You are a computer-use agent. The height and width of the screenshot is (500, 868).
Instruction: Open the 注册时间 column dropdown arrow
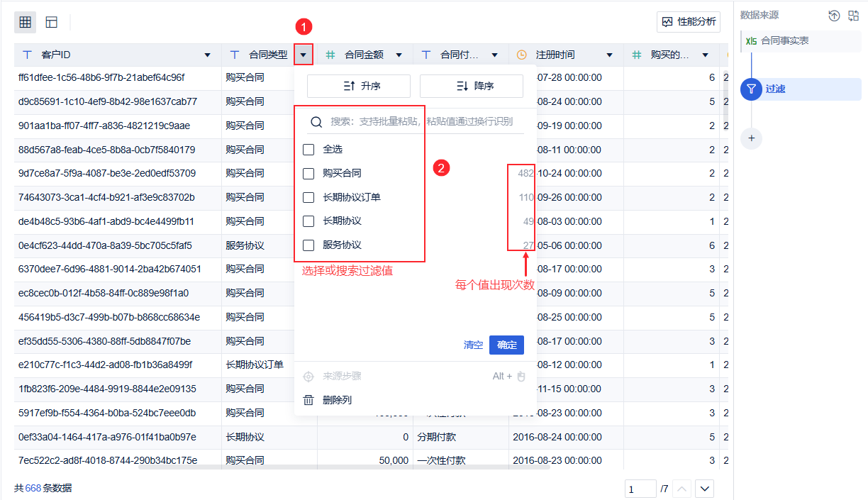click(x=610, y=55)
